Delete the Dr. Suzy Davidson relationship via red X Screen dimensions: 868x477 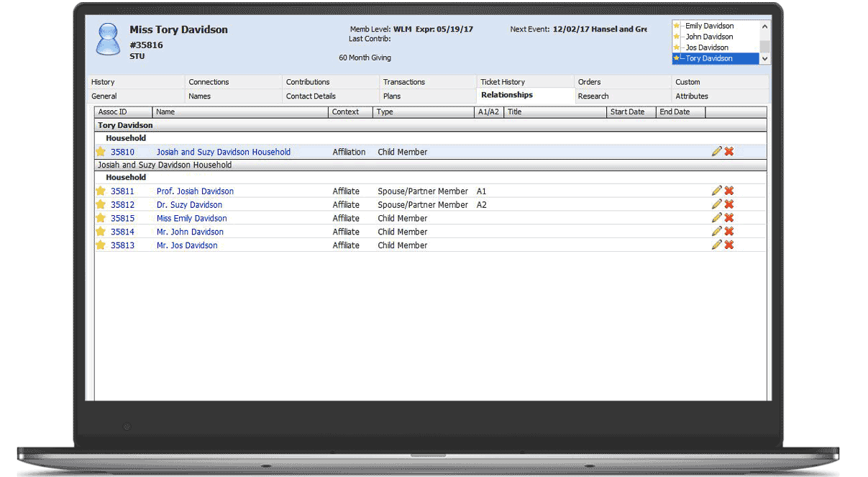pos(728,204)
